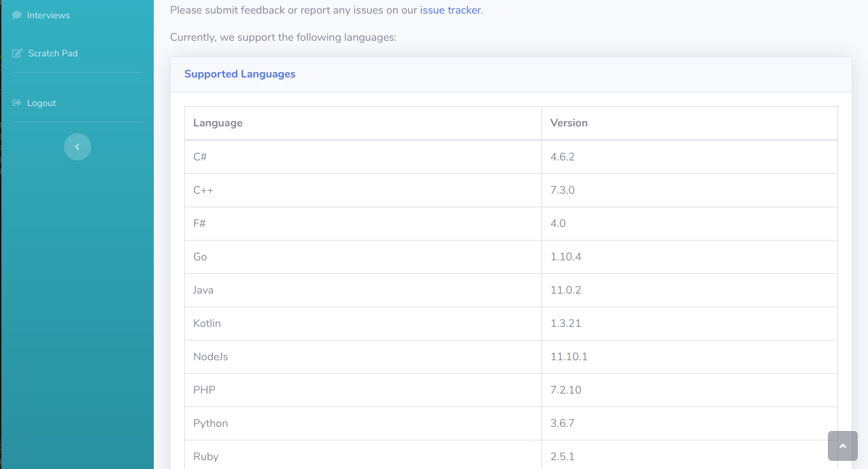Select the Java language cell
Image resolution: width=868 pixels, height=469 pixels.
[363, 290]
